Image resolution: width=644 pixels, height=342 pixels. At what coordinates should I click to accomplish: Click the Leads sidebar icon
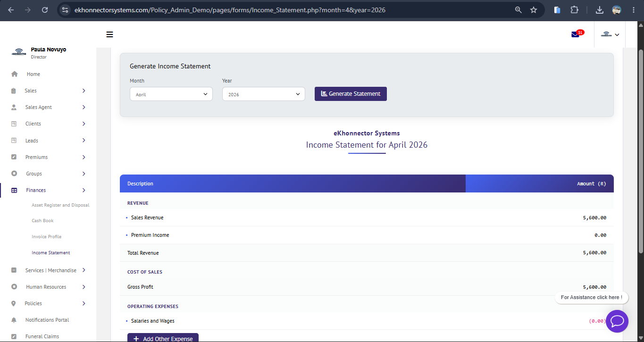(14, 141)
